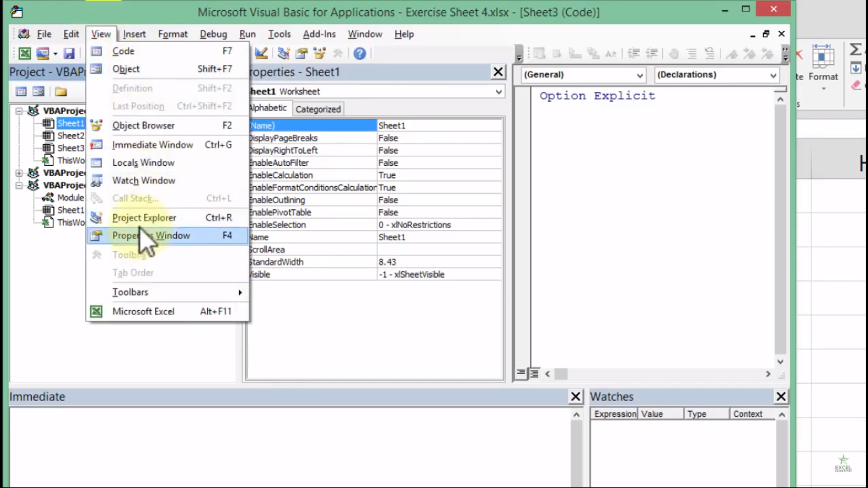This screenshot has height=488, width=868.
Task: Click the AutoSum sigma icon in Excel
Action: (856, 50)
